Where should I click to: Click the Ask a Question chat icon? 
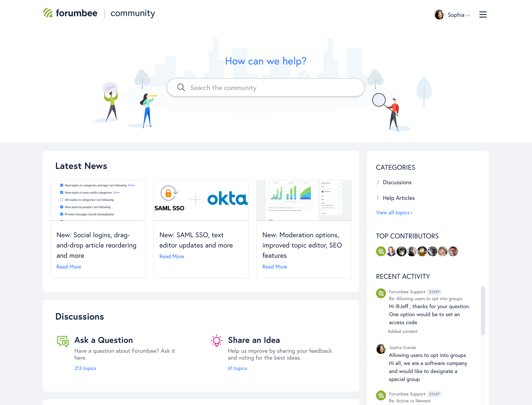[x=63, y=342]
